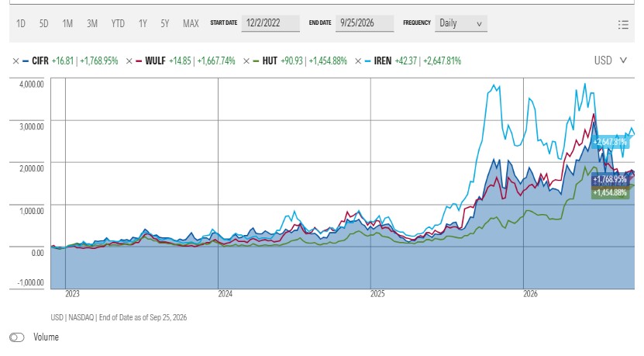Click the START DATE caption

224,23
